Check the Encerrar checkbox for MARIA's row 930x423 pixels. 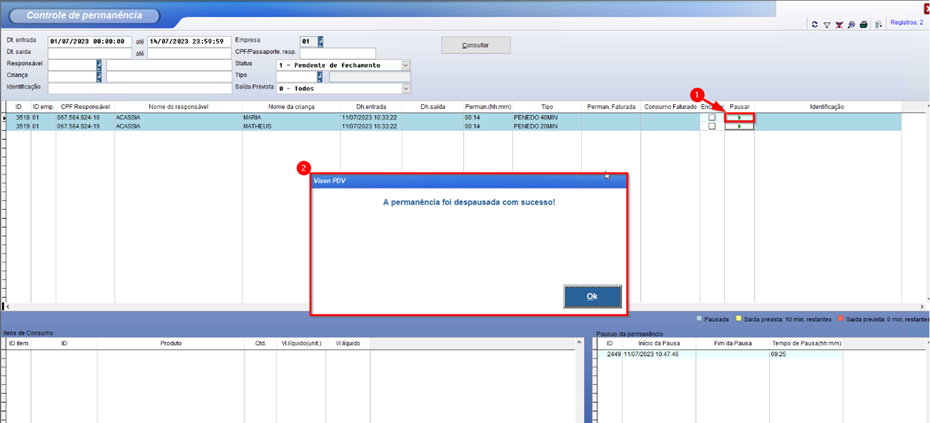(712, 117)
